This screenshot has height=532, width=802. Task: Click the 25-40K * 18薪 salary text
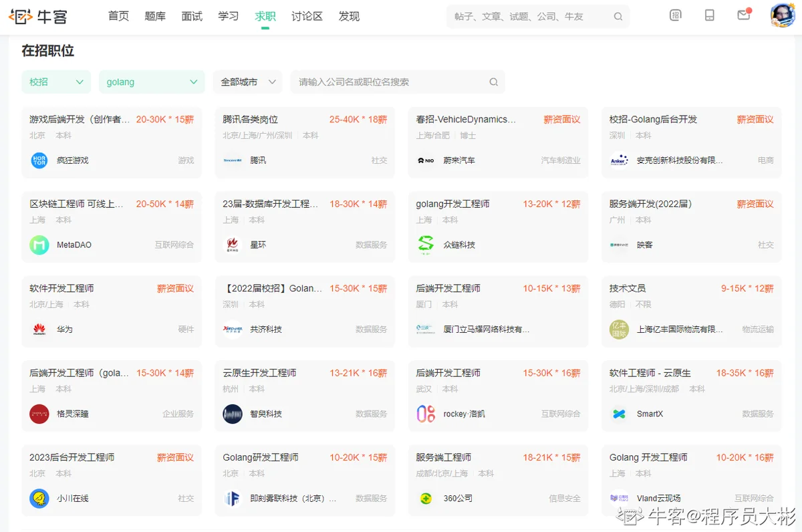pyautogui.click(x=358, y=120)
